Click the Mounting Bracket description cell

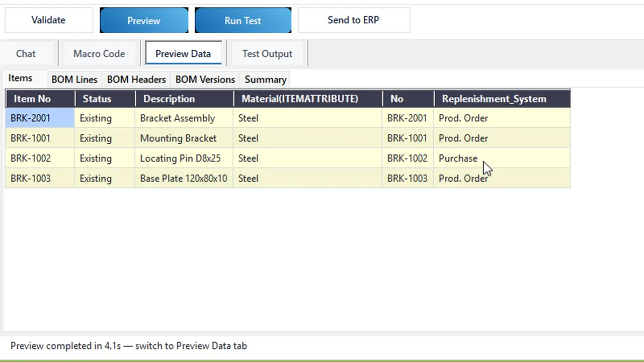point(185,138)
